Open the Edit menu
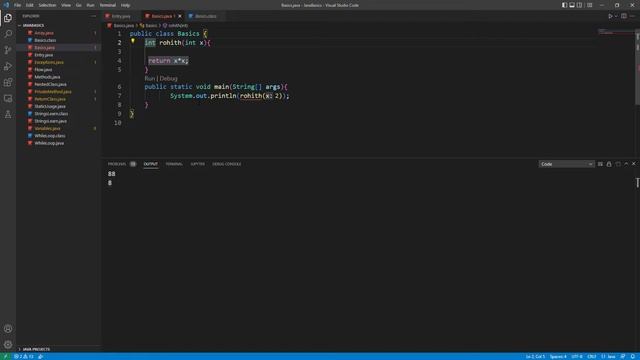Viewport: 640px width, 360px height. 29,5
